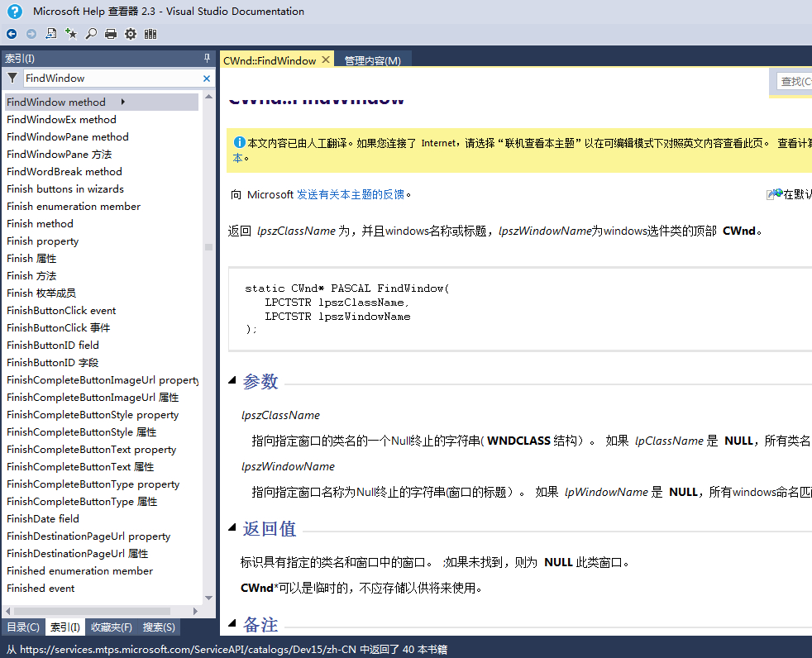Screen dimensions: 812x658
Task: Click the 发送有关本主题的反馈 link
Action: (x=350, y=194)
